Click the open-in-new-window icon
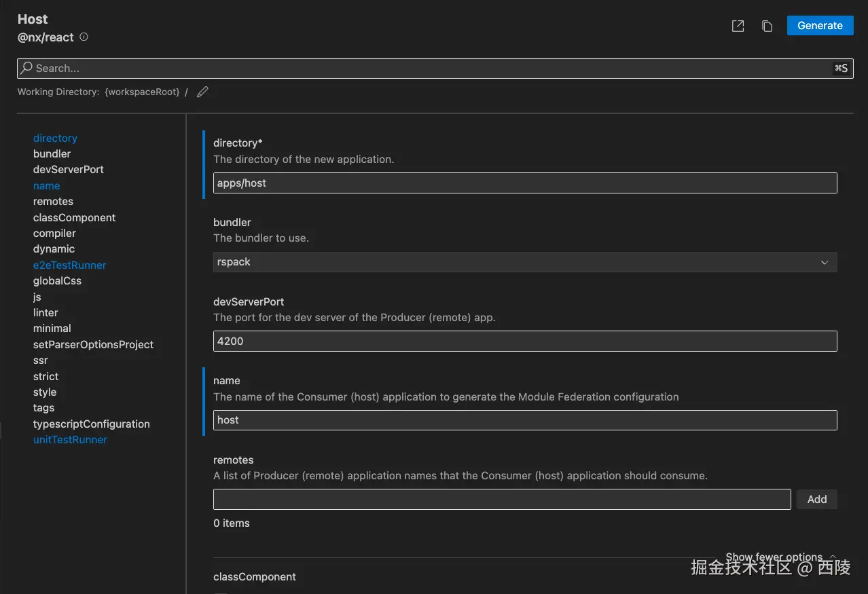This screenshot has height=594, width=868. click(738, 26)
